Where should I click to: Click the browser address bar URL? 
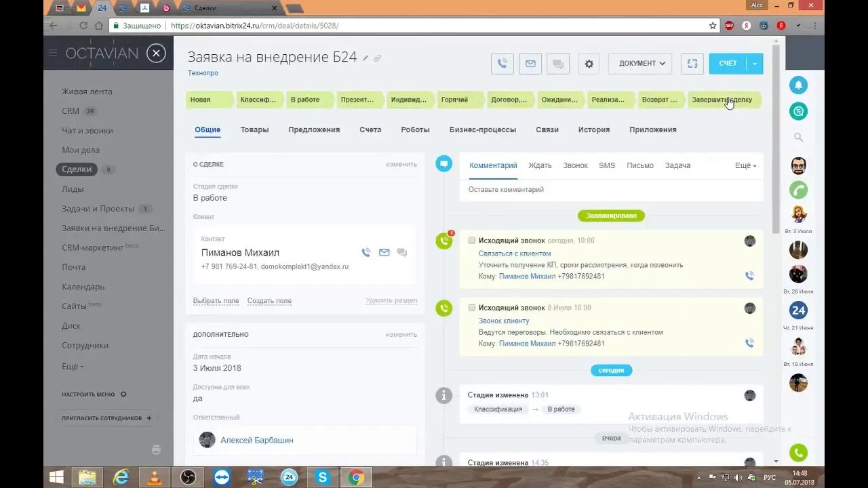click(x=254, y=26)
